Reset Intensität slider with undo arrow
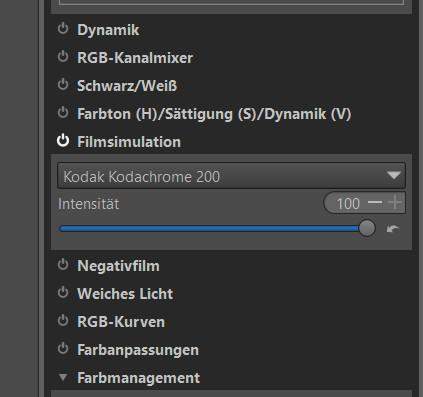 (x=393, y=229)
